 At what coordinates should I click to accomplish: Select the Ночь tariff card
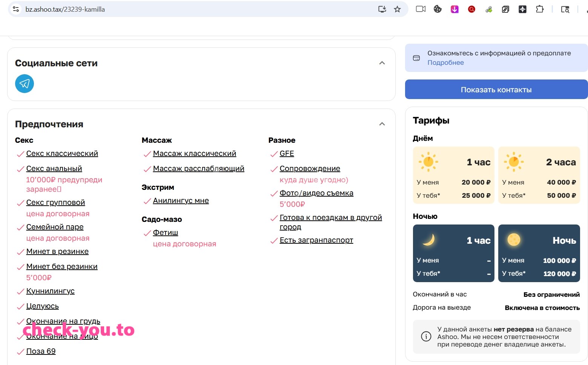(539, 253)
